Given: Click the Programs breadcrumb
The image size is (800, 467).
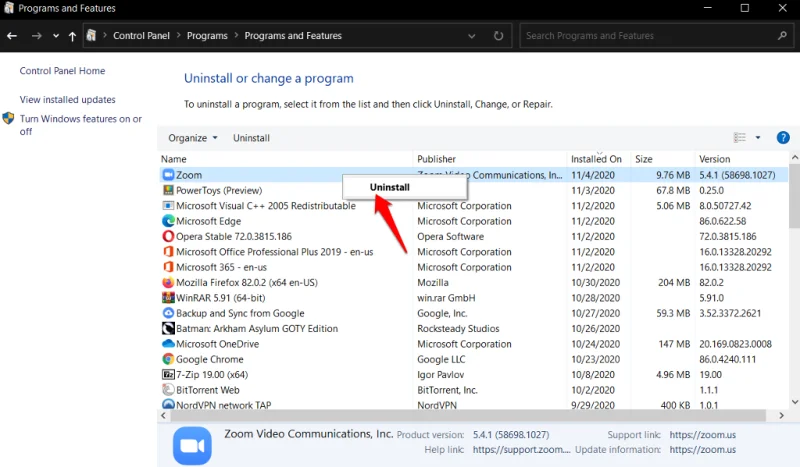Looking at the screenshot, I should (207, 36).
